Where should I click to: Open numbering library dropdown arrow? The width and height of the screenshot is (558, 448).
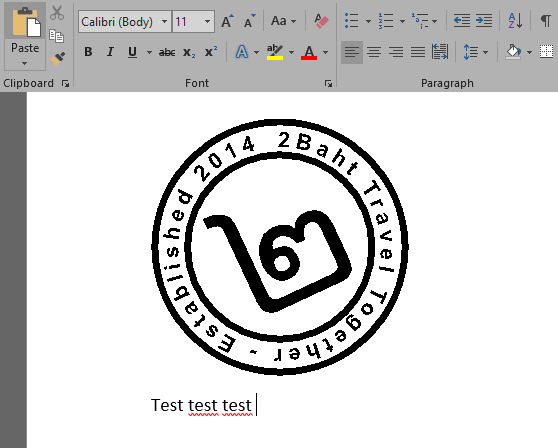pos(402,21)
